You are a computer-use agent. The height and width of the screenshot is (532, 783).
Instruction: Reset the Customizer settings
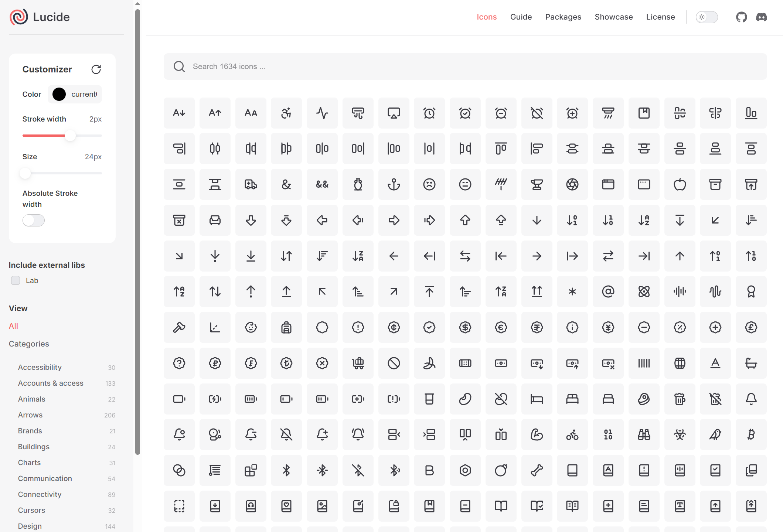(96, 69)
